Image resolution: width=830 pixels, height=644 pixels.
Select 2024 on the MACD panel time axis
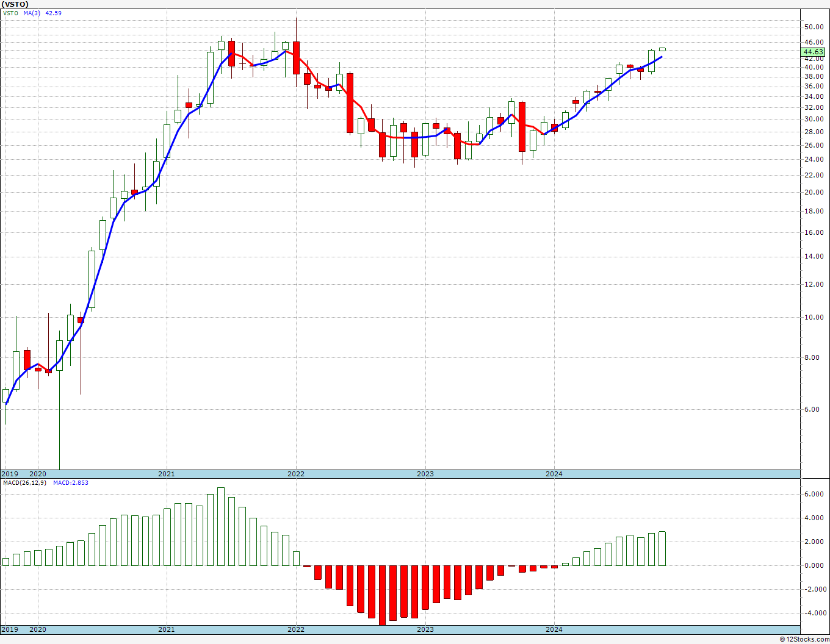(554, 629)
